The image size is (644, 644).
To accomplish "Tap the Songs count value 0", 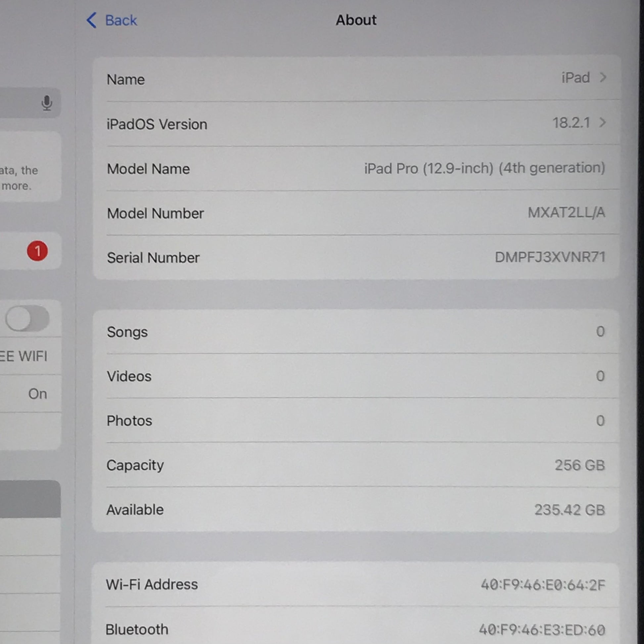I will click(x=600, y=331).
